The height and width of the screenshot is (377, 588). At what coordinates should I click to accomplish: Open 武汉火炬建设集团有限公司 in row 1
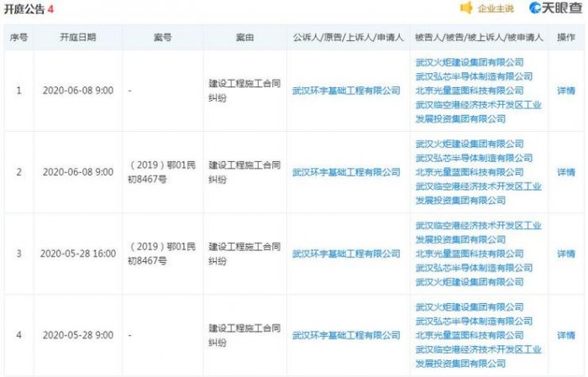tap(470, 62)
